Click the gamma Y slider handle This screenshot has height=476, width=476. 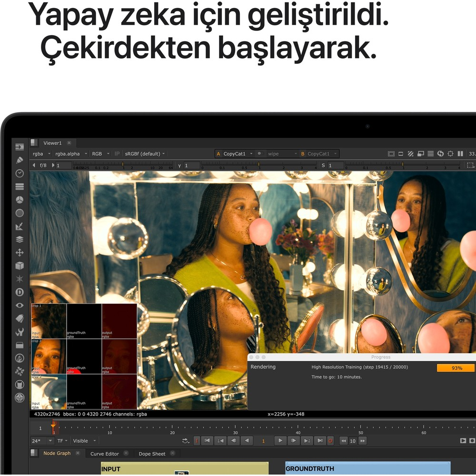258,164
